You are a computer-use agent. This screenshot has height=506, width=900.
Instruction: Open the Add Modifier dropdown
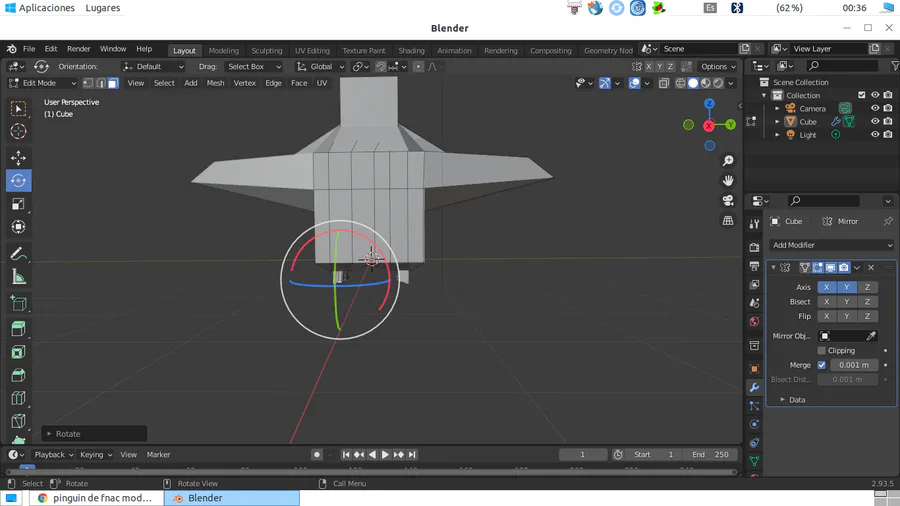point(832,245)
